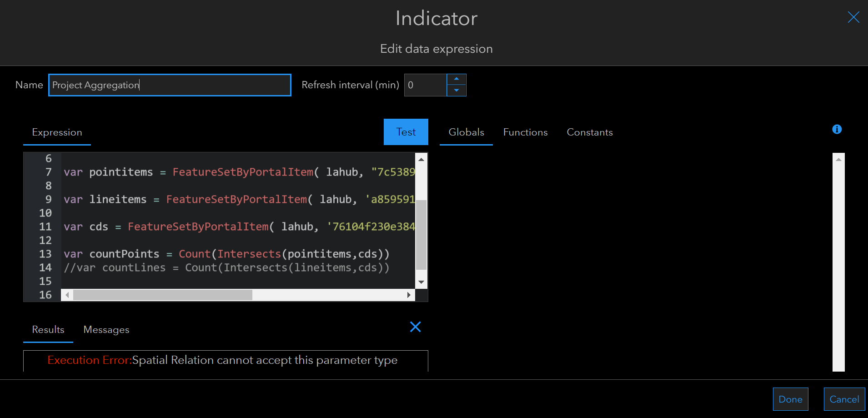
Task: Switch to the Globals tab
Action: click(x=466, y=132)
